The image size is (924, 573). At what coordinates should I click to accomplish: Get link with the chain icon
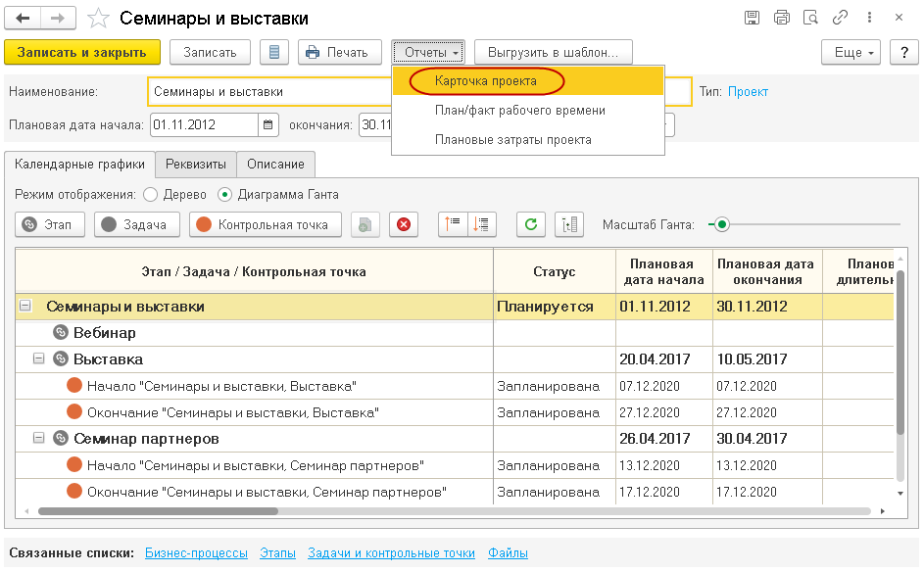pyautogui.click(x=841, y=18)
